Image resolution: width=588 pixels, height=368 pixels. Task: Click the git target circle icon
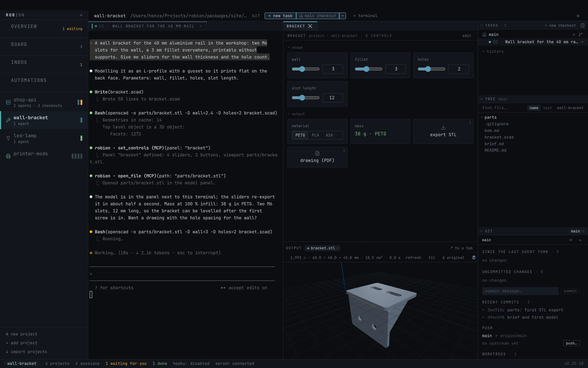point(571,240)
